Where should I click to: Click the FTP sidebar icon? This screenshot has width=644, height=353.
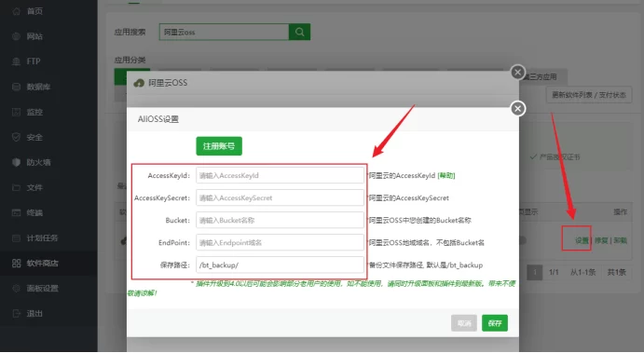[x=16, y=61]
